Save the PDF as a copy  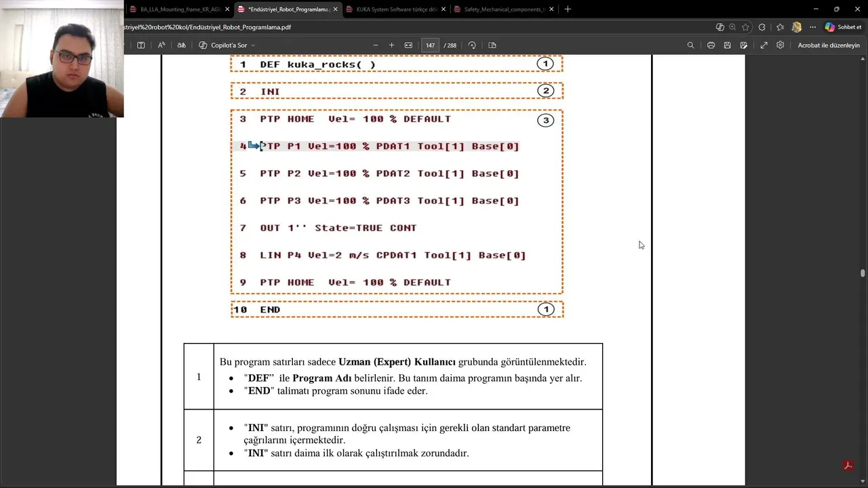[744, 45]
